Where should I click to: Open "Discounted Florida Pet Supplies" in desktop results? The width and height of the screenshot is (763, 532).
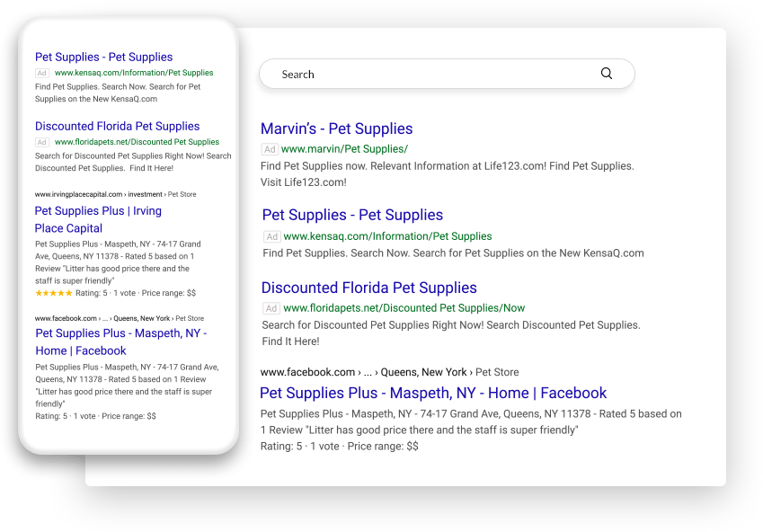[368, 288]
